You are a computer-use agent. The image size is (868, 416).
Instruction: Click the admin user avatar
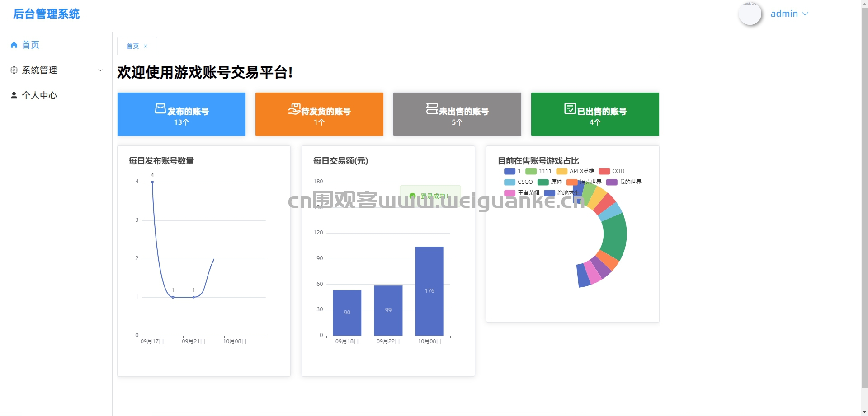(x=750, y=14)
